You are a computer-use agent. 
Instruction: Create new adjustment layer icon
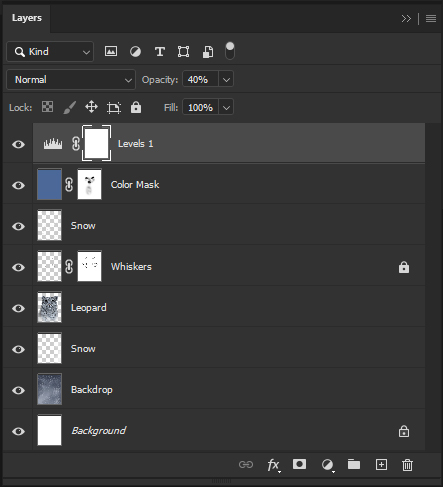pos(328,465)
